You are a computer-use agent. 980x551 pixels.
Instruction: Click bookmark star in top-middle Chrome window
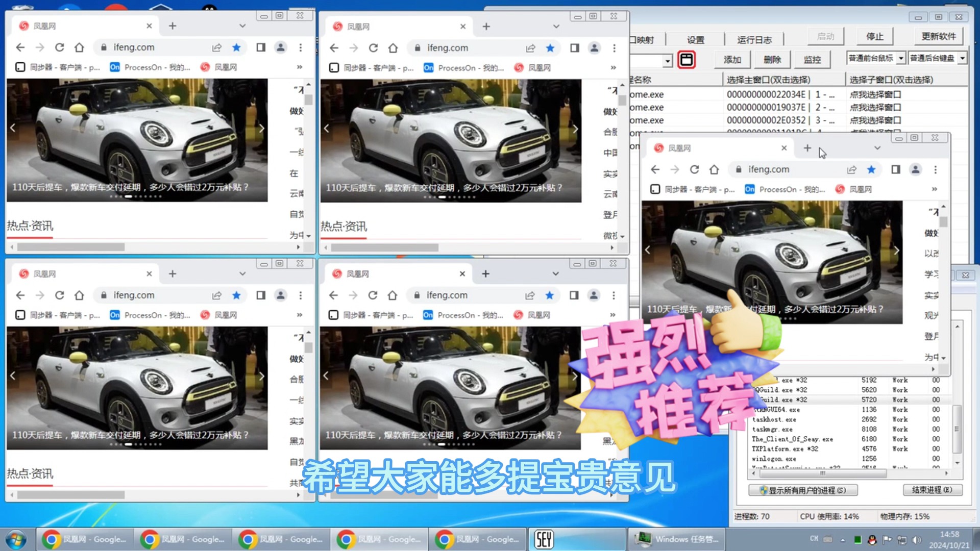point(550,48)
